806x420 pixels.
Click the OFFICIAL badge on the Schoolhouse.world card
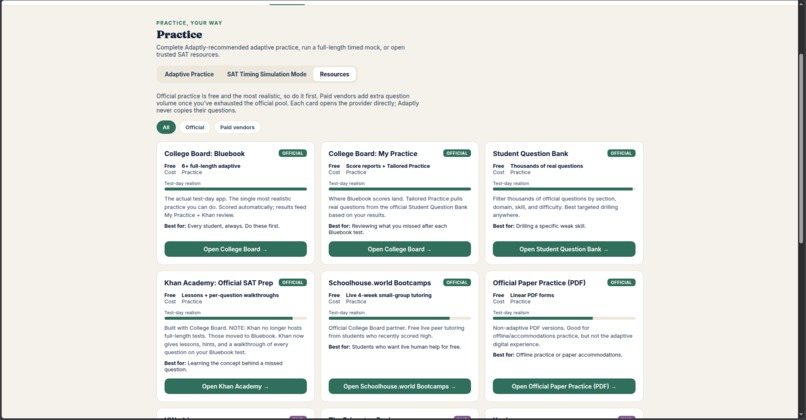click(x=457, y=282)
